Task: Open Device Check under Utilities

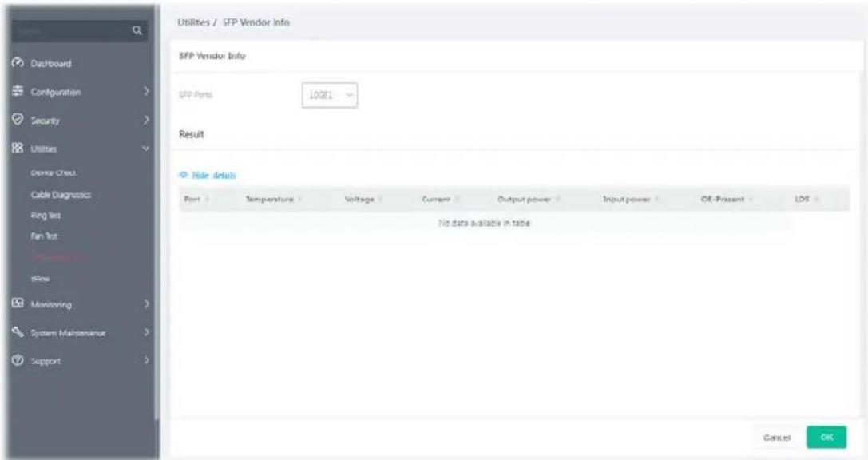Action: pos(54,172)
